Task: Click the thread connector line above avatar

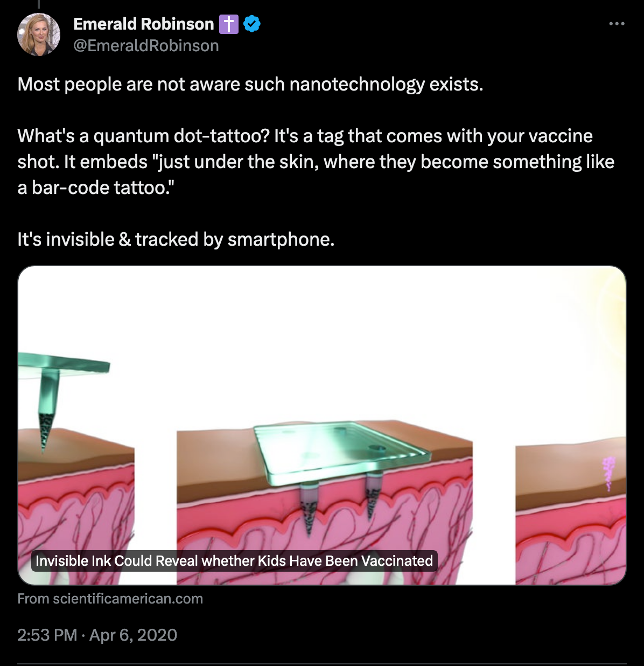Action: click(x=39, y=4)
